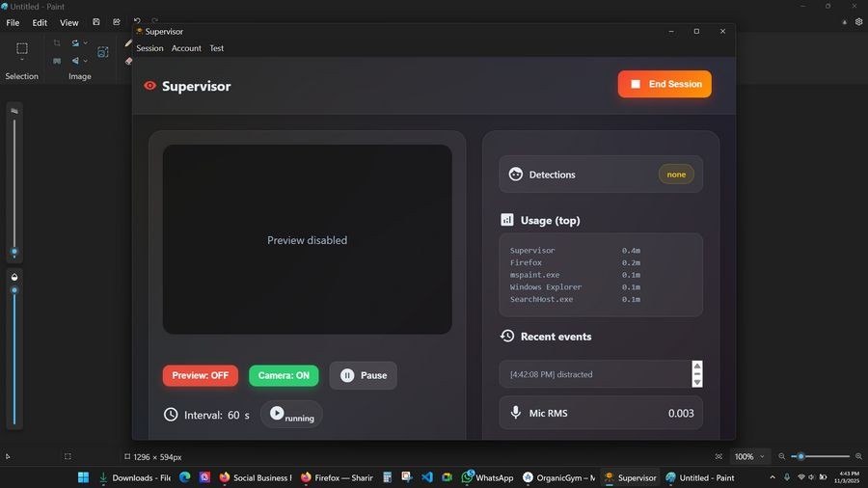Image resolution: width=868 pixels, height=488 pixels.
Task: Expand the Paint Selection dropdown arrow
Action: click(22, 61)
